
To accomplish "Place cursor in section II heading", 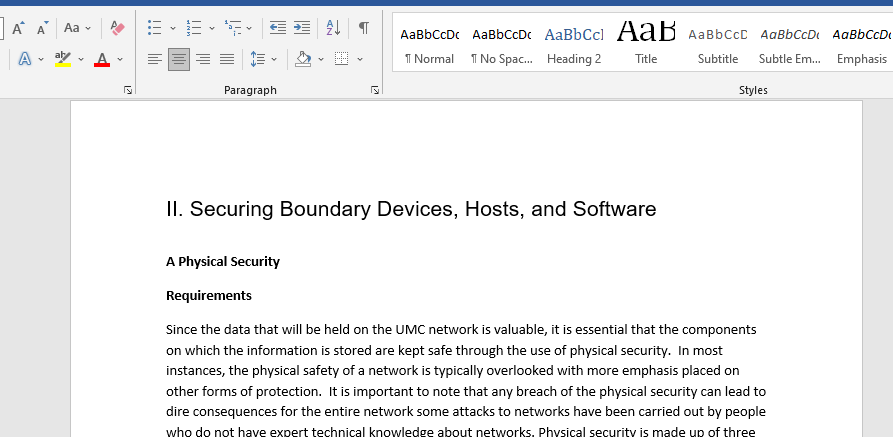I will click(x=411, y=209).
